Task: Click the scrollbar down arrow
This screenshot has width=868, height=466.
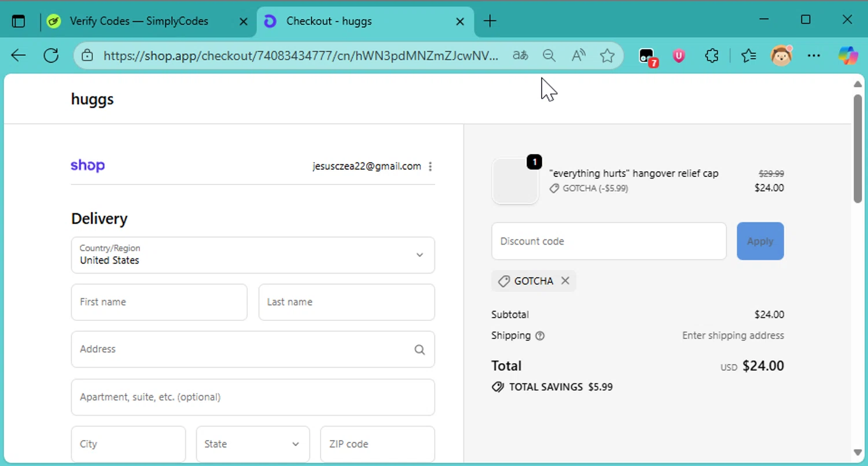Action: 858,452
